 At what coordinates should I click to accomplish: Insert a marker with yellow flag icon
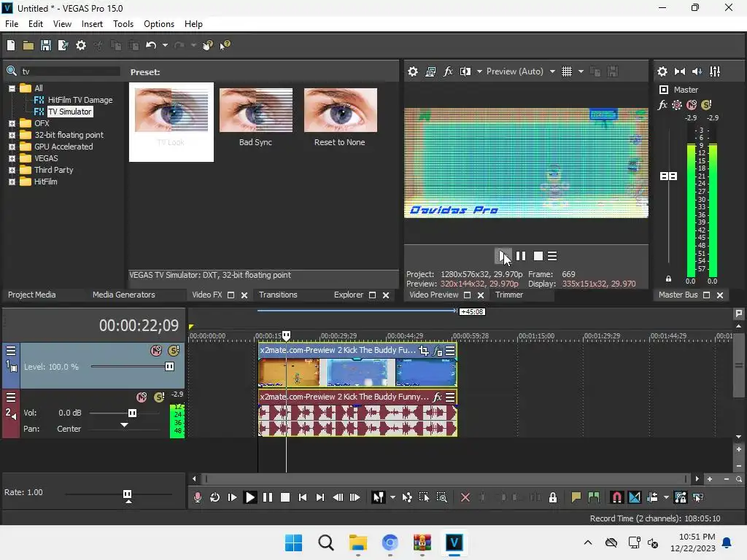pyautogui.click(x=576, y=497)
